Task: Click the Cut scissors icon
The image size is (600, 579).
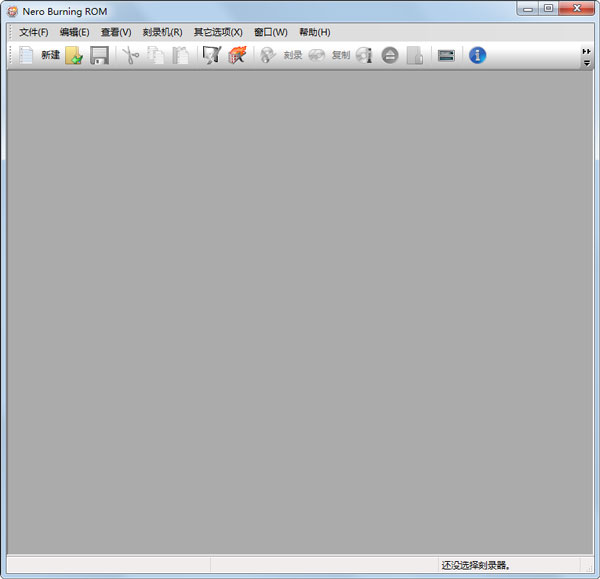Action: tap(130, 55)
